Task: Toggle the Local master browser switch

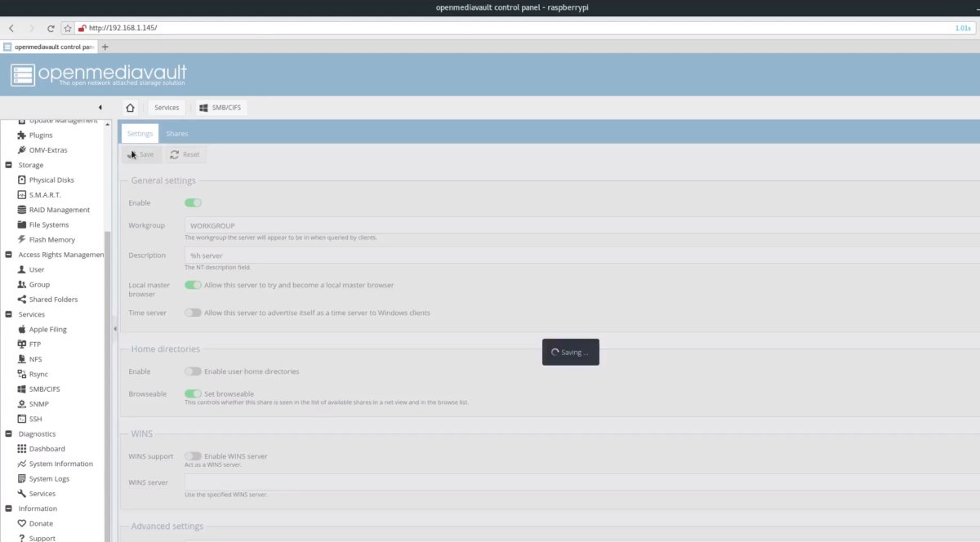Action: (193, 285)
